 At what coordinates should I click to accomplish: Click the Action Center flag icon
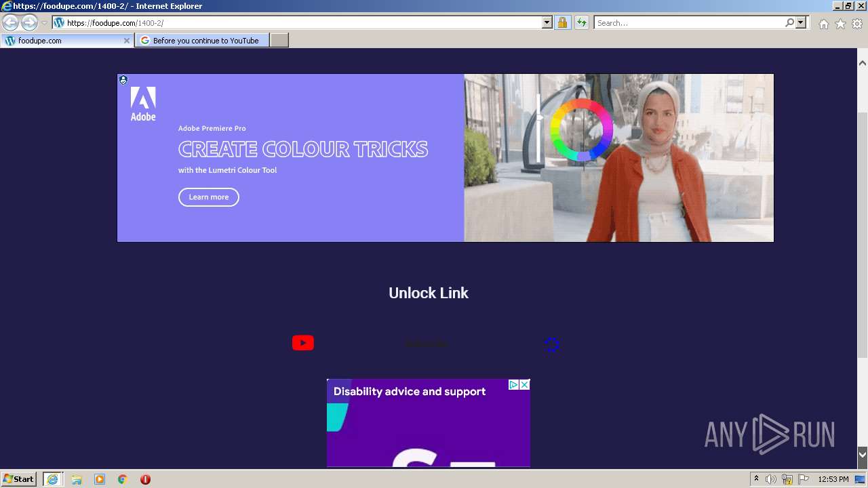[x=804, y=479]
